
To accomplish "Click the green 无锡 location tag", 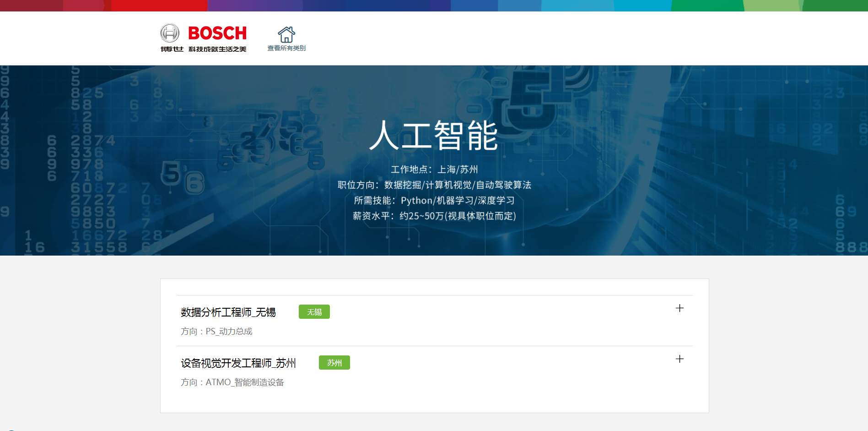I will (314, 312).
